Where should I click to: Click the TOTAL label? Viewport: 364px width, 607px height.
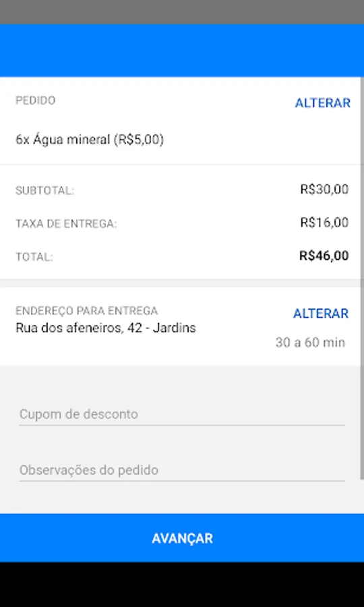click(x=34, y=257)
